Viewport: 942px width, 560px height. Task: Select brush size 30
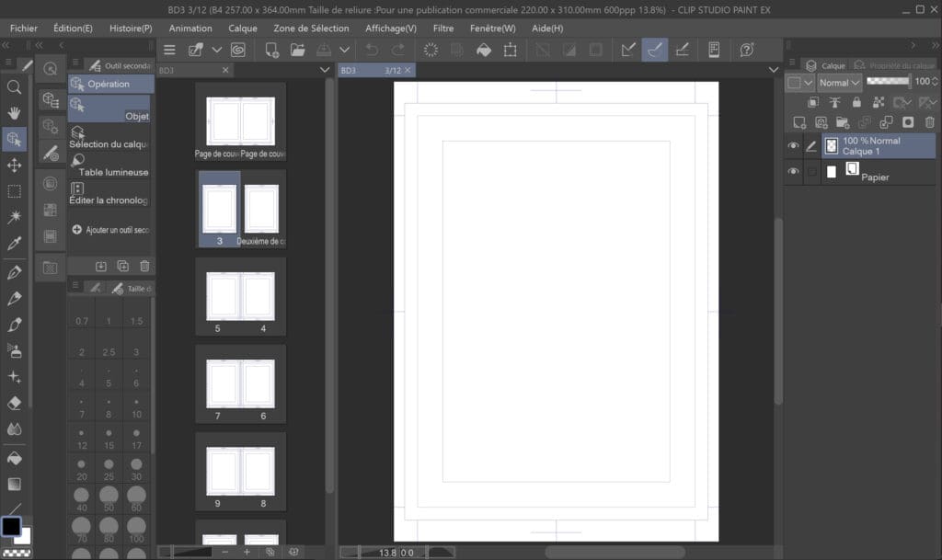point(136,469)
